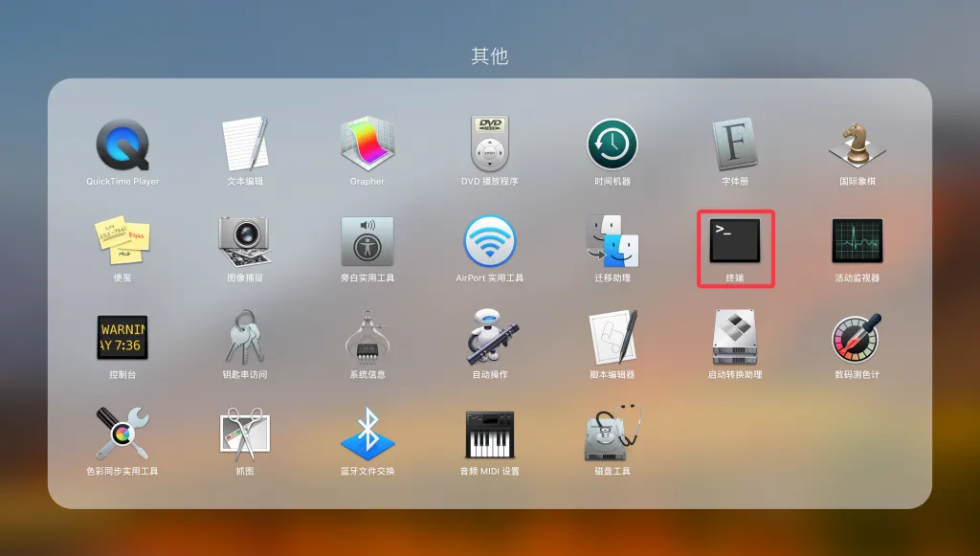
Task: Click the 其他 folder title
Action: pyautogui.click(x=489, y=56)
